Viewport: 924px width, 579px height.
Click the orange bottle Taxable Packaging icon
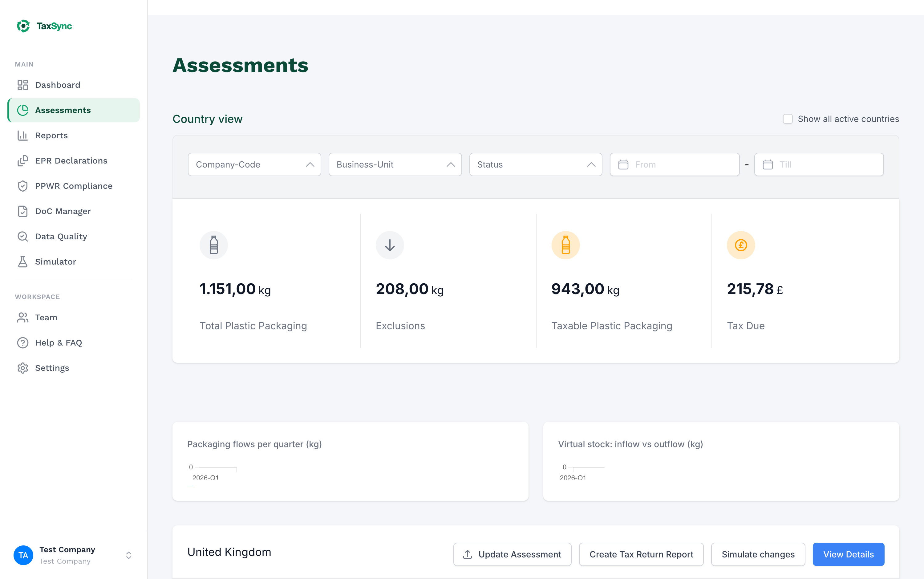(x=565, y=245)
